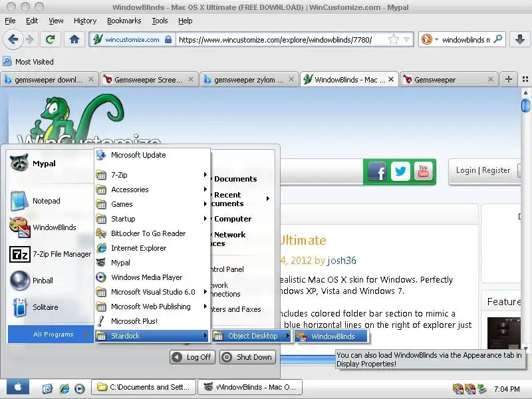Click the URL address field
Screen dimensions: 532x399
281,40
